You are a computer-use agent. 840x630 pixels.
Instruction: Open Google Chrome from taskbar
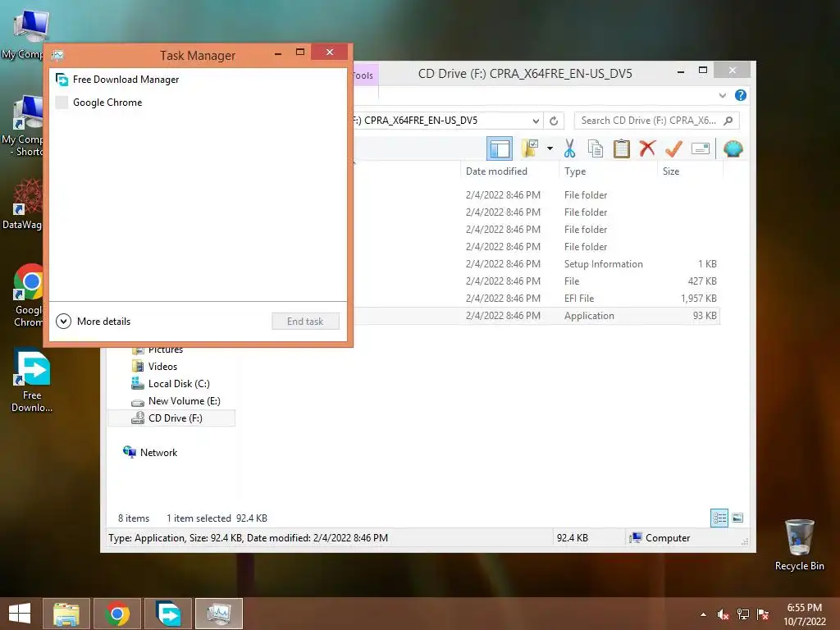coord(117,614)
